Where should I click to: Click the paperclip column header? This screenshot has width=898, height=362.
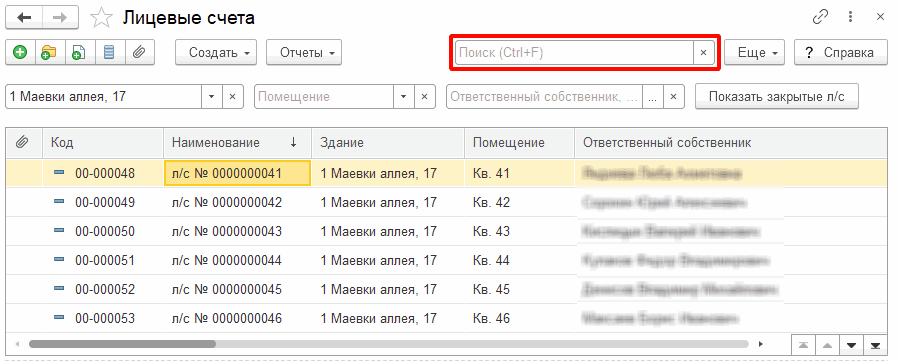(x=24, y=143)
